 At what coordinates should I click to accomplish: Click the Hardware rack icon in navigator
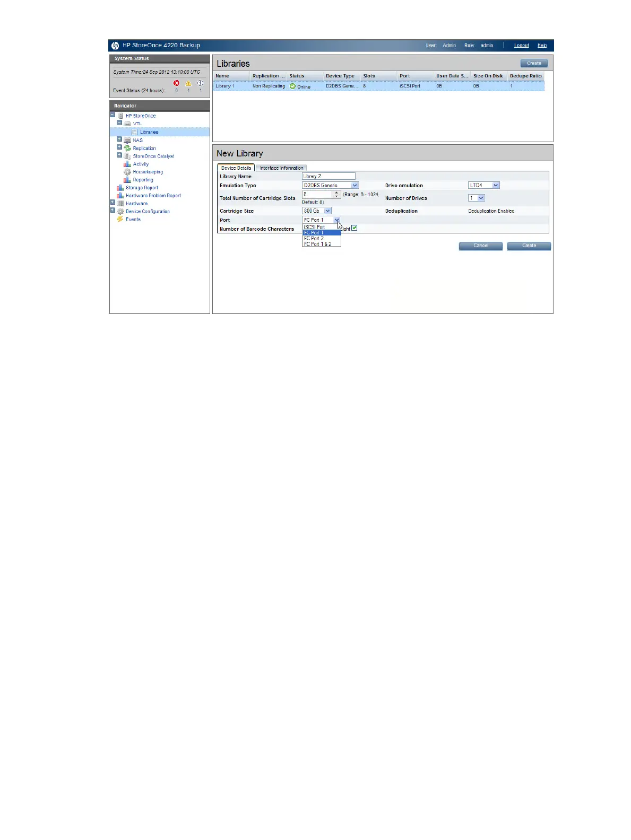point(120,204)
